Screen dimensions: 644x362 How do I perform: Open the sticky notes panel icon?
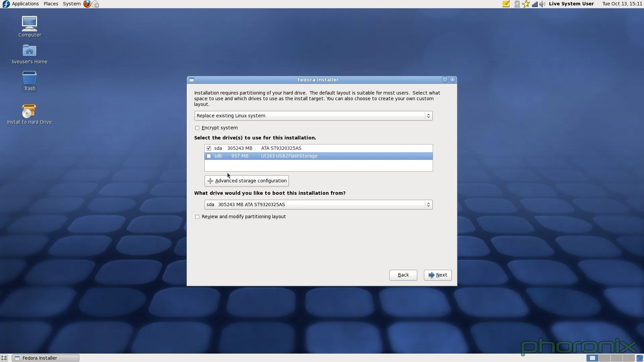506,4
